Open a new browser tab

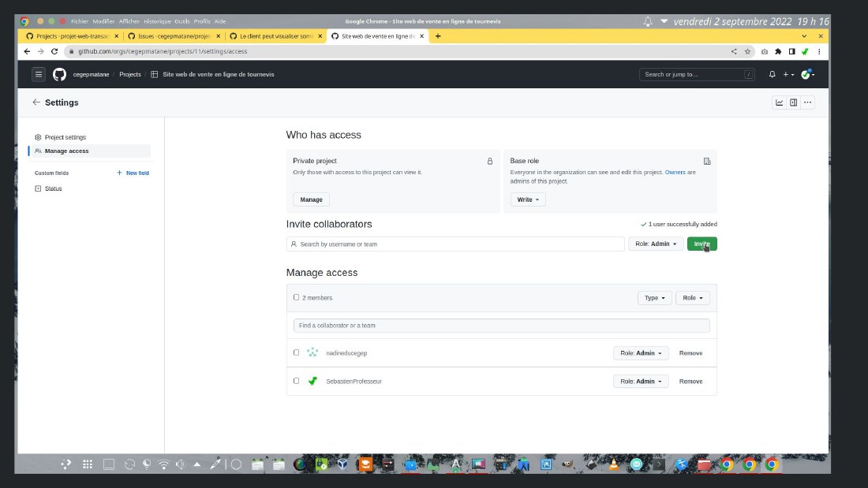pos(438,36)
